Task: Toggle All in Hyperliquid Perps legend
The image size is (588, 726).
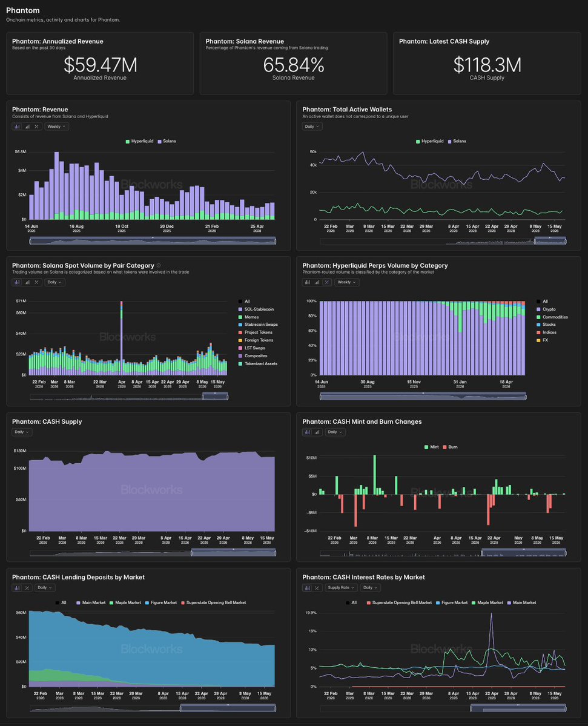Action: click(542, 302)
